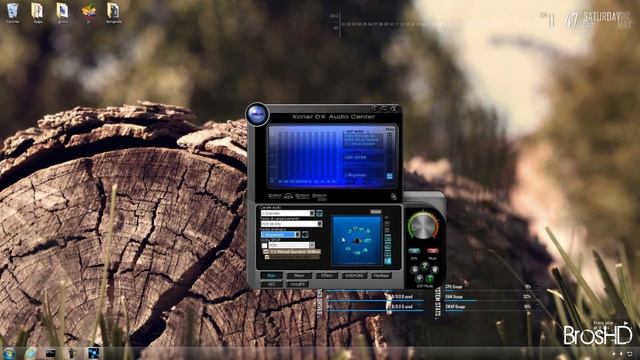Viewport: 640px width, 360px height.
Task: Click the ASUS logo orb in Audio Center
Action: [x=257, y=114]
